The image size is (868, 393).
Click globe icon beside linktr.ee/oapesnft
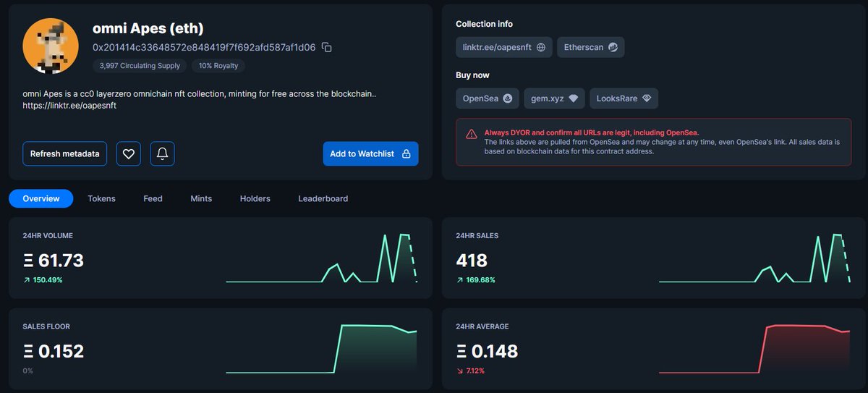coord(540,47)
